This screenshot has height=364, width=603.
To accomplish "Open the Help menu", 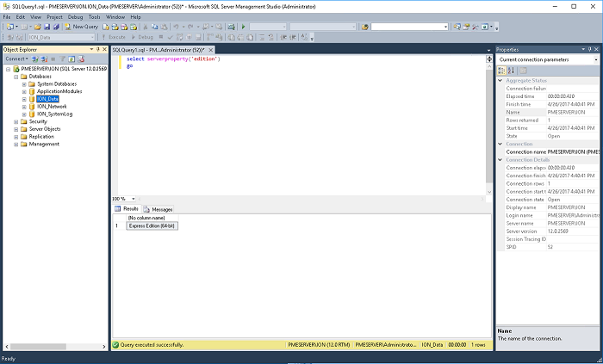I will point(136,17).
